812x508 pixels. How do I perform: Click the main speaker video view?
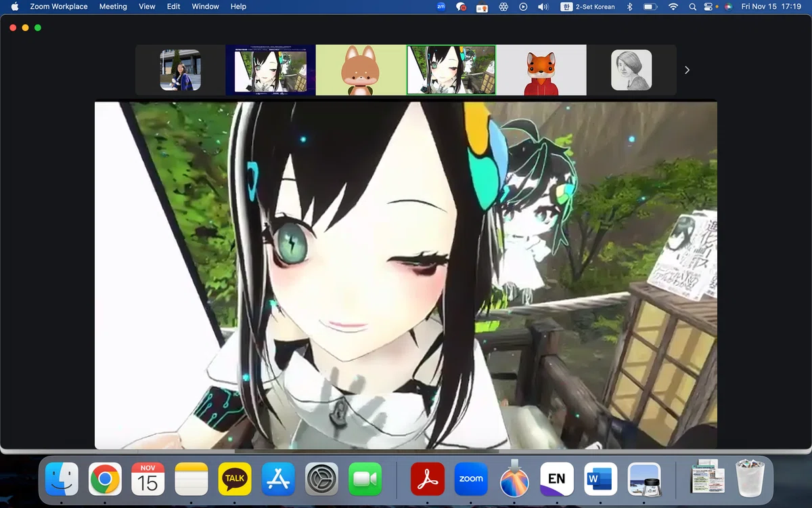[x=406, y=275]
